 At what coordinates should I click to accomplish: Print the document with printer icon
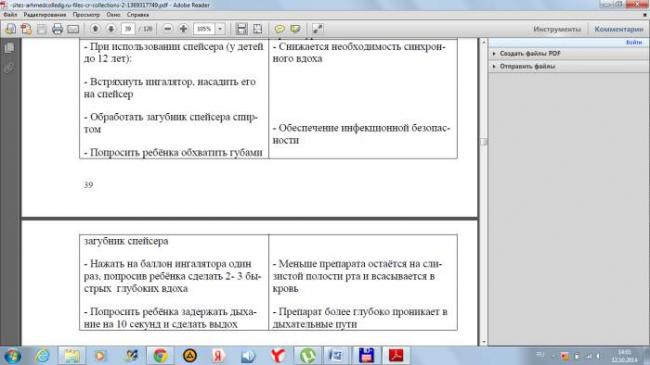(57, 29)
